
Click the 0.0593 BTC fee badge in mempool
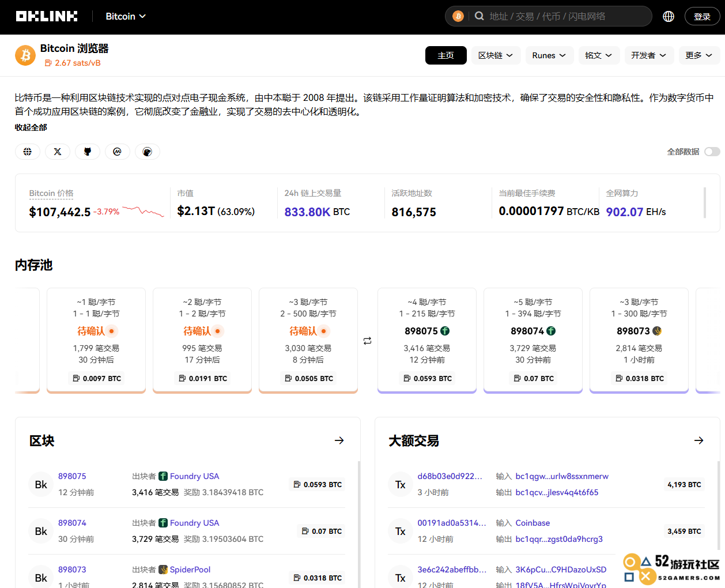(427, 378)
